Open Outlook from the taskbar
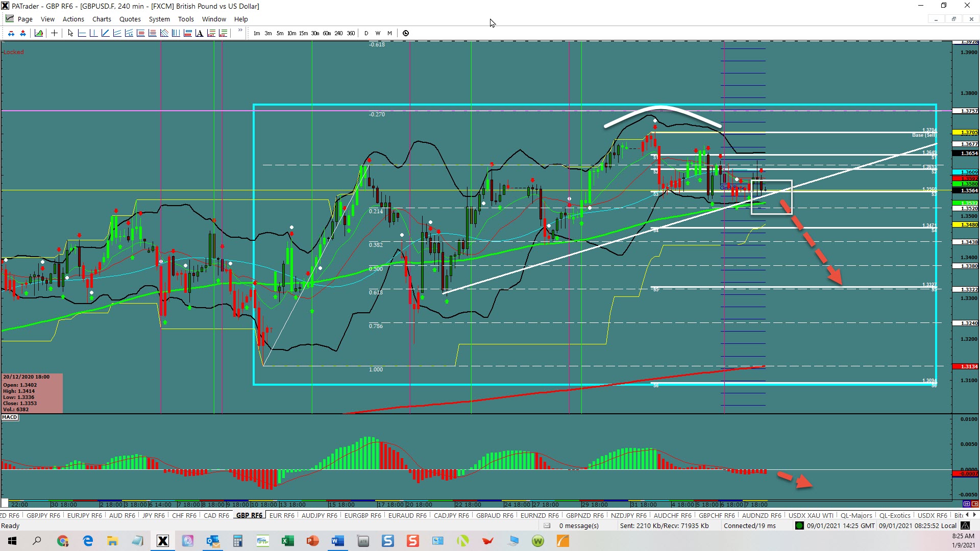Viewport: 980px width, 551px height. click(213, 541)
